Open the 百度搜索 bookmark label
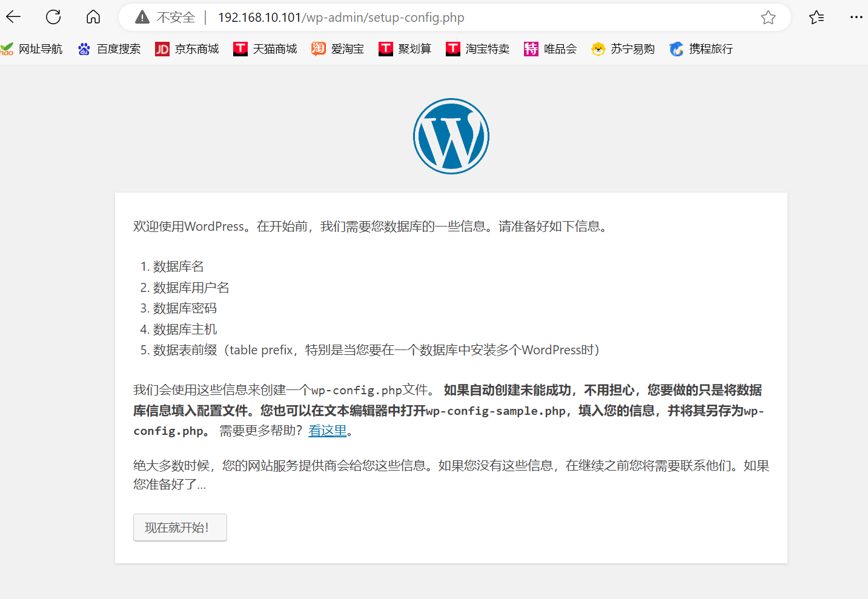868x599 pixels. (x=119, y=49)
